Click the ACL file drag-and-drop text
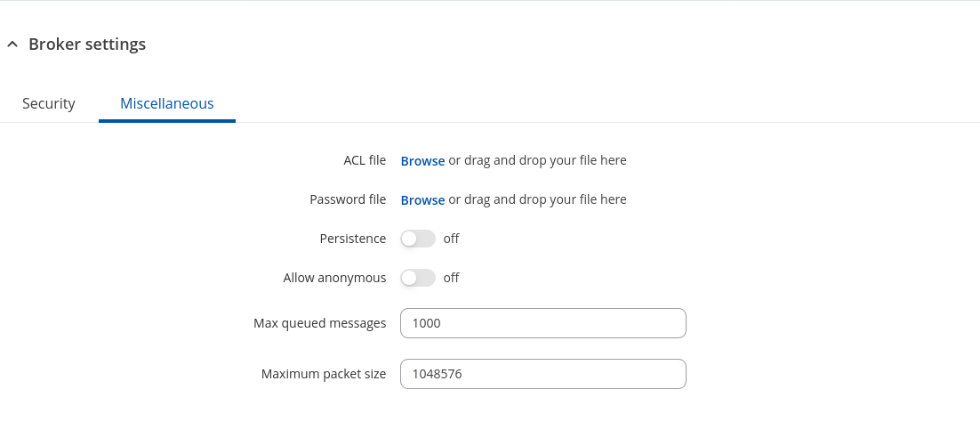The image size is (980, 438). click(x=537, y=160)
